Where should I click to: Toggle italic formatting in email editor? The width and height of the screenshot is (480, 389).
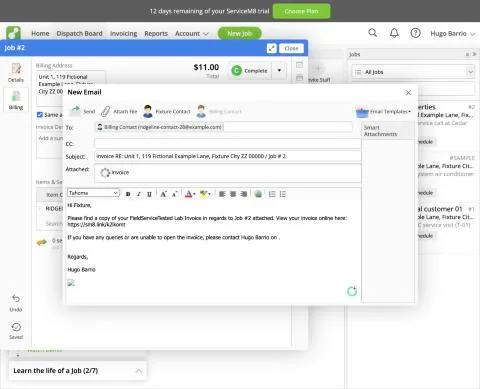[139, 194]
